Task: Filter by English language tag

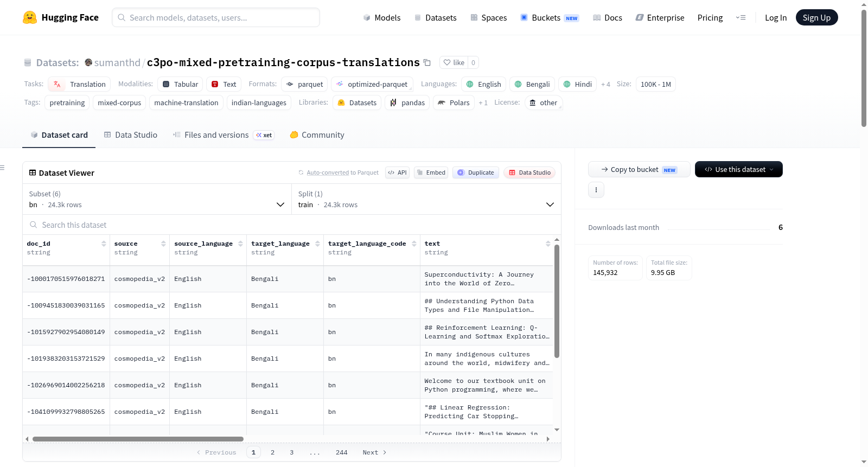Action: pos(484,84)
